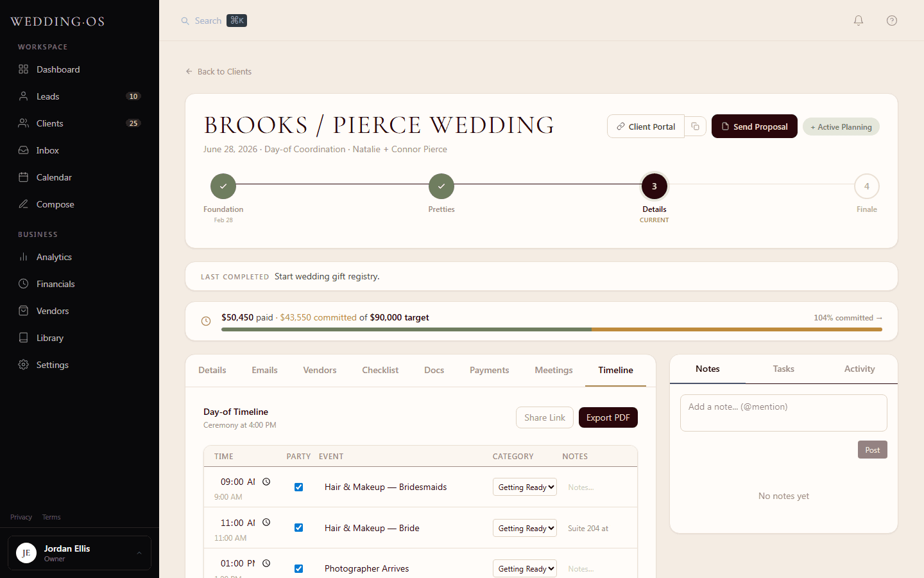Open category dropdown for Hair & Makeup — Bride
The width and height of the screenshot is (924, 578).
[525, 528]
